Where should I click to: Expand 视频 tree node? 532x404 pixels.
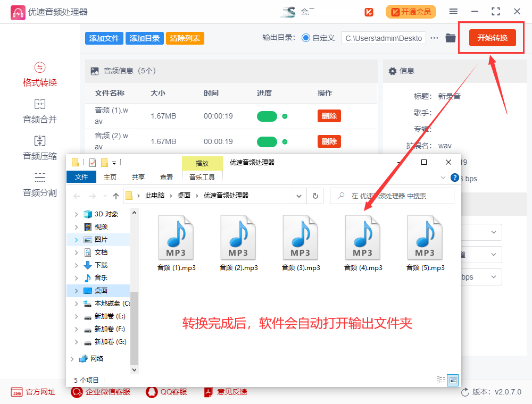coord(76,227)
